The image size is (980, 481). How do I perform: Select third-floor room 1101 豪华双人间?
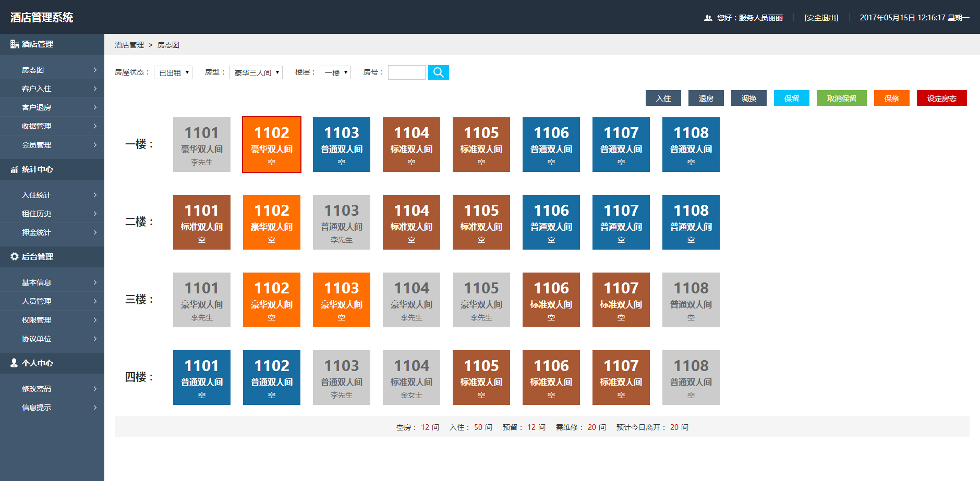[202, 300]
